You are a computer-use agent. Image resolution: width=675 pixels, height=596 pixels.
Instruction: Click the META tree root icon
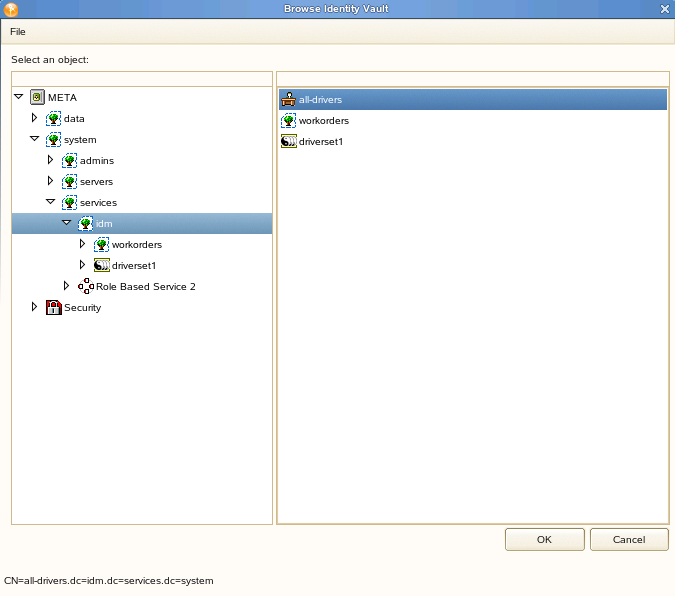pos(37,97)
